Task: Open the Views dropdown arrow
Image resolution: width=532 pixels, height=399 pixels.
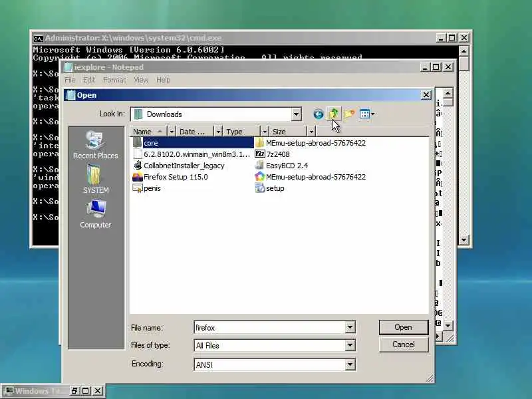Action: click(372, 114)
